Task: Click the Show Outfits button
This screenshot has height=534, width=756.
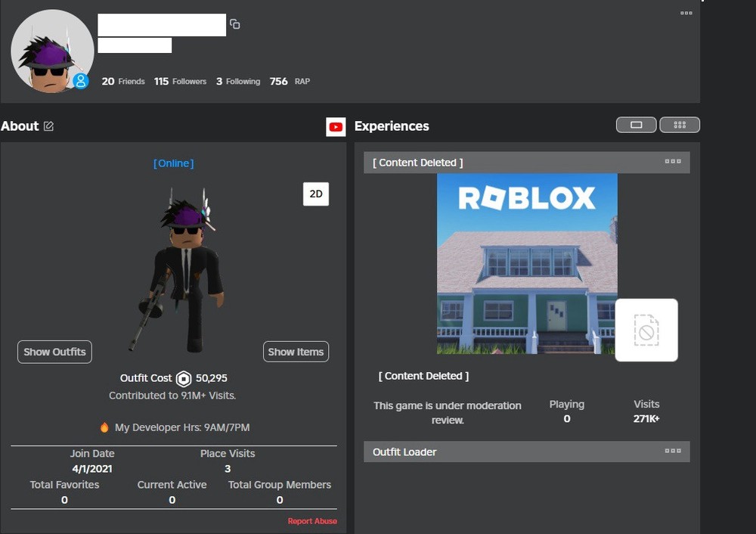Action: point(54,352)
